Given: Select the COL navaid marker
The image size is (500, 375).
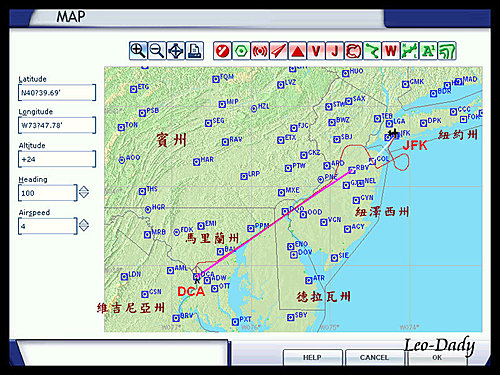Looking at the screenshot, I should tap(372, 161).
